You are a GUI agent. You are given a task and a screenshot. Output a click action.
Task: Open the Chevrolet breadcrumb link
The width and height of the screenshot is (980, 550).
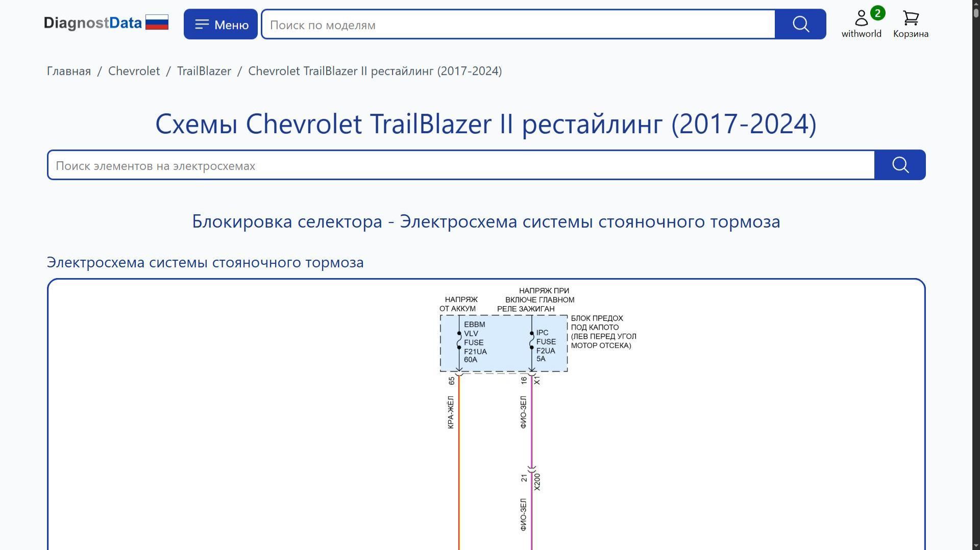(x=134, y=71)
